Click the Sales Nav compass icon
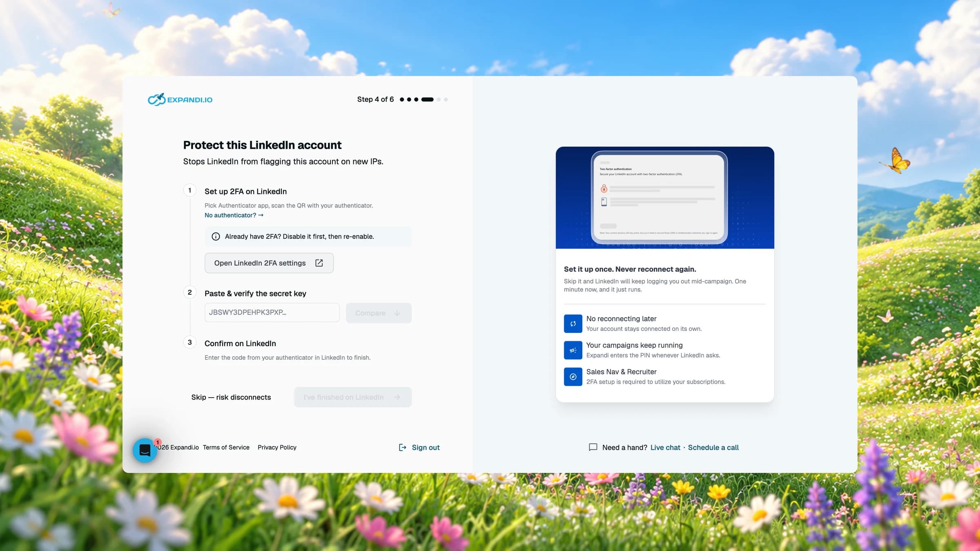980x551 pixels. point(573,376)
